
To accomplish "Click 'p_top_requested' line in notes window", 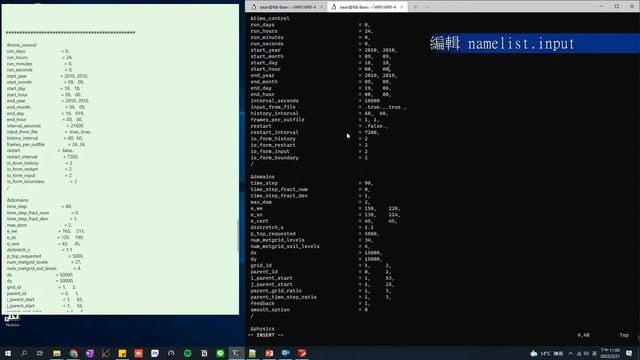I will coord(45,256).
